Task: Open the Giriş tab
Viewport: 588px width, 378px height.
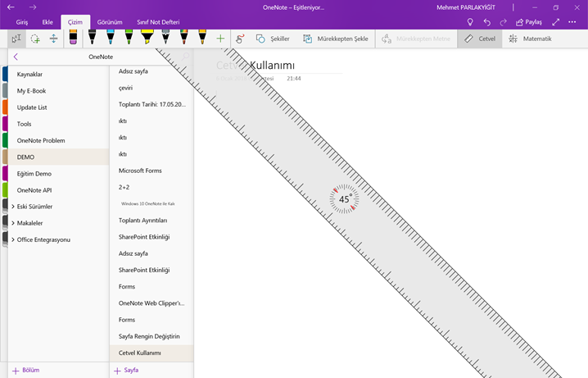Action: [x=22, y=22]
